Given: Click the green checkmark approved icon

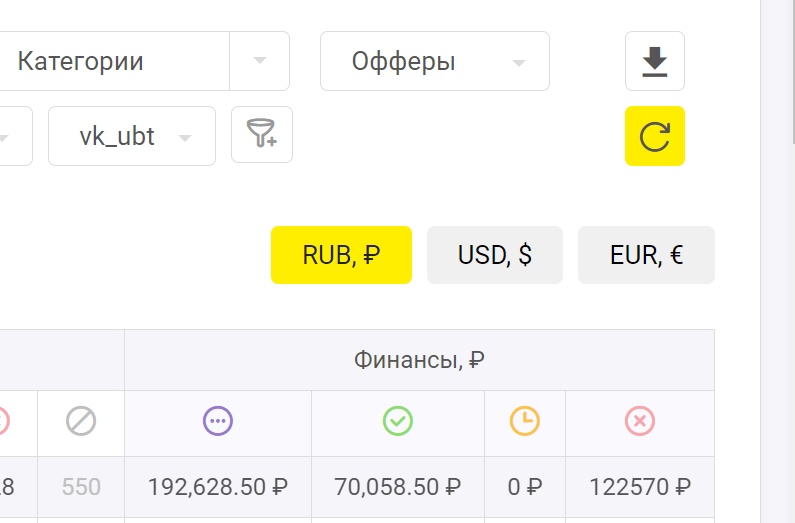Looking at the screenshot, I should 397,422.
